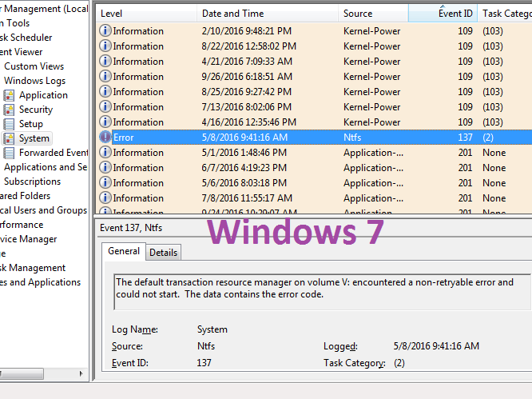Click the Task Category column header

[x=505, y=14]
